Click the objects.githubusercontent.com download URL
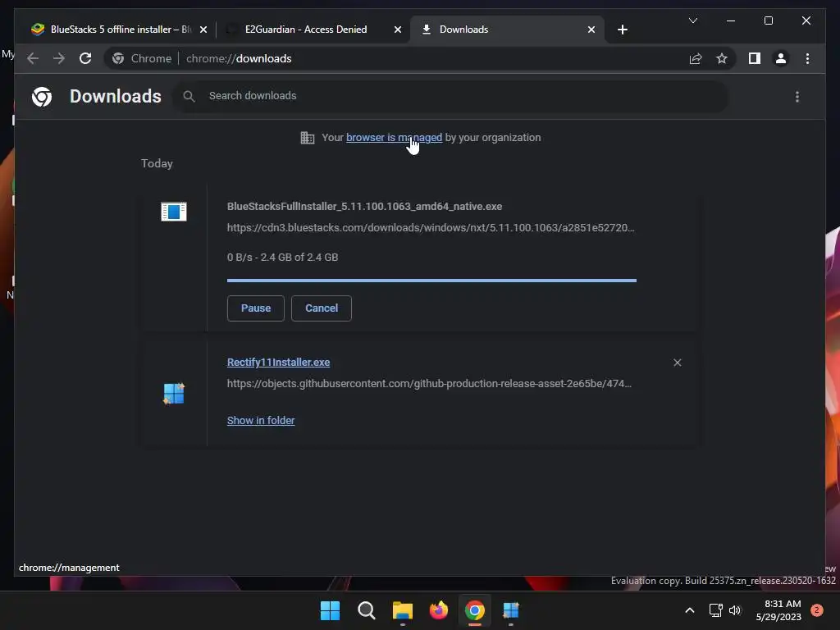840x630 pixels. (429, 384)
